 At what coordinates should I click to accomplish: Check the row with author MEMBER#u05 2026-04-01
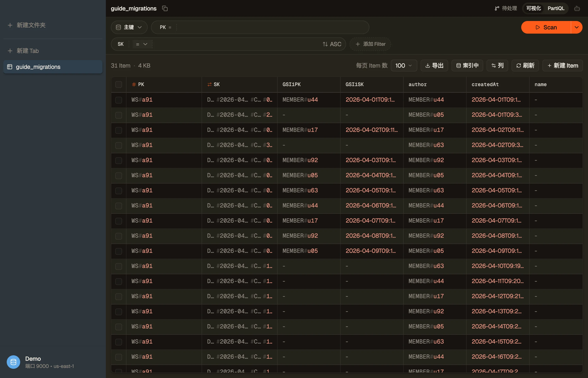118,115
